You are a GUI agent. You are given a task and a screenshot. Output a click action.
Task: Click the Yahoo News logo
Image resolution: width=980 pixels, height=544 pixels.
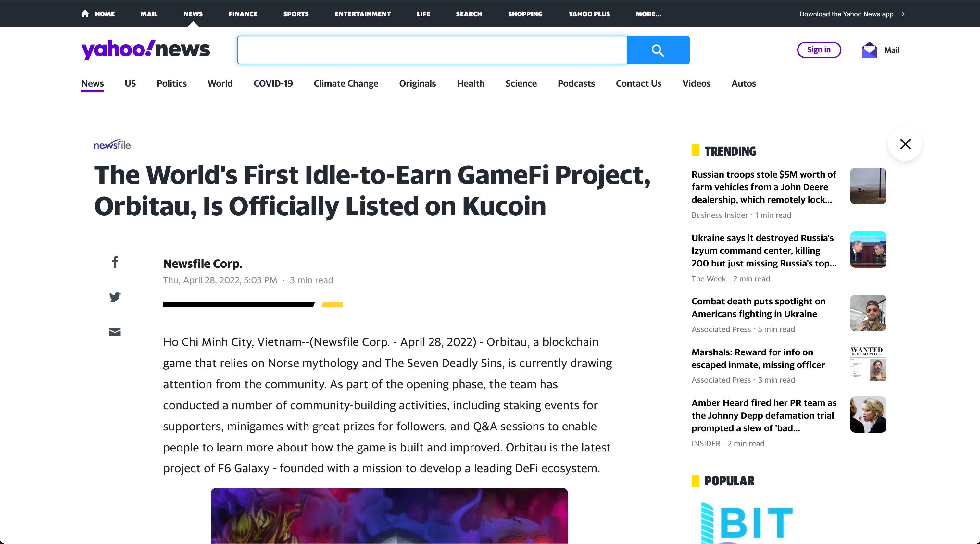click(145, 49)
